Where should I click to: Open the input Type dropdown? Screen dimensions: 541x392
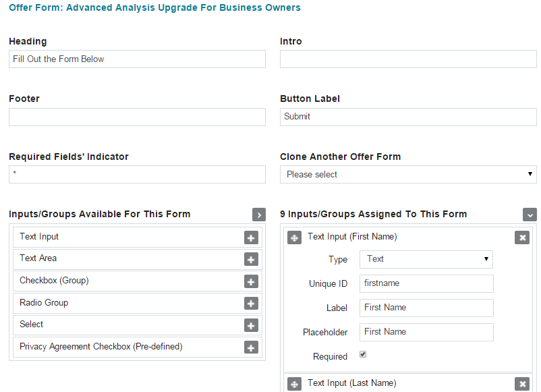pyautogui.click(x=426, y=259)
